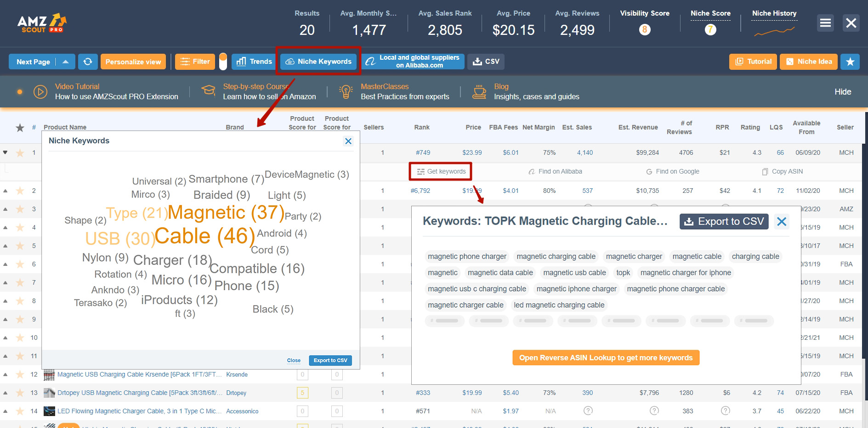This screenshot has height=428, width=868.
Task: Open the Tutorial from the top toolbar
Action: pyautogui.click(x=752, y=61)
